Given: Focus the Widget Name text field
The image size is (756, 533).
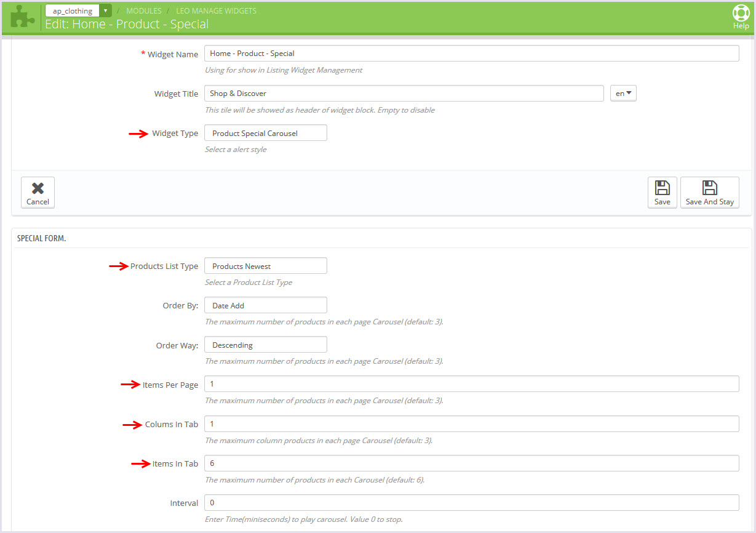Looking at the screenshot, I should (x=471, y=54).
